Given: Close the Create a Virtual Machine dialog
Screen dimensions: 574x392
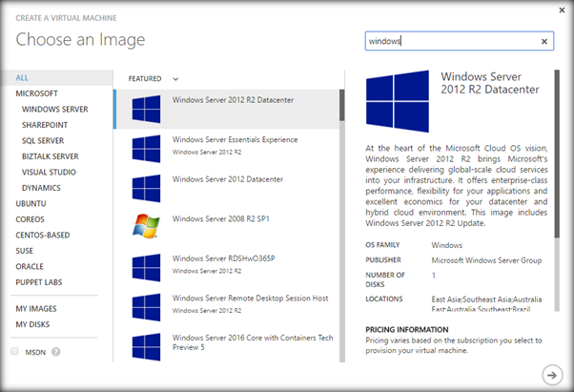Looking at the screenshot, I should pos(562,10).
